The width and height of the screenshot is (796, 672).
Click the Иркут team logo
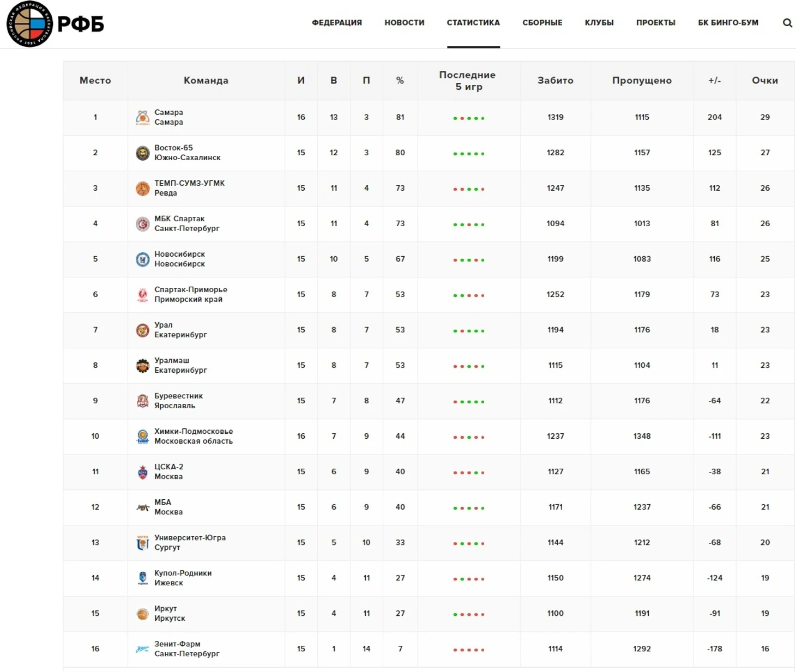coord(142,613)
